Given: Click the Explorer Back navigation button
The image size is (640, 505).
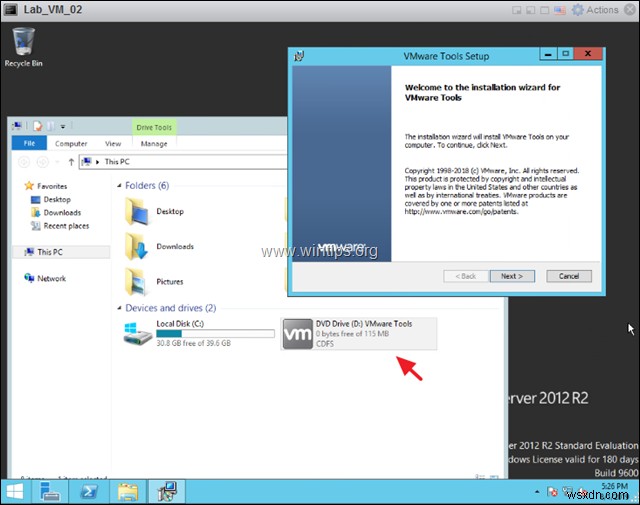Looking at the screenshot, I should [24, 162].
